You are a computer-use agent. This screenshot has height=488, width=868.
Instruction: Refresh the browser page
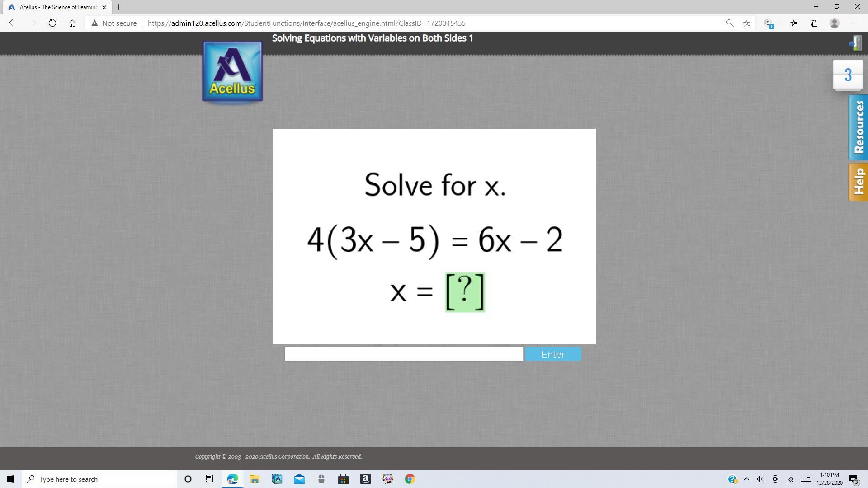52,23
